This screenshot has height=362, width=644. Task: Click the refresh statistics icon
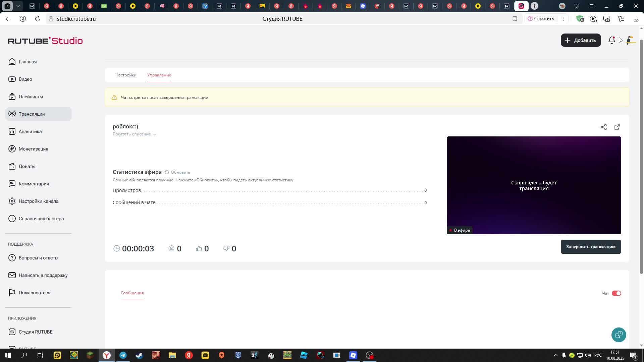tap(167, 172)
